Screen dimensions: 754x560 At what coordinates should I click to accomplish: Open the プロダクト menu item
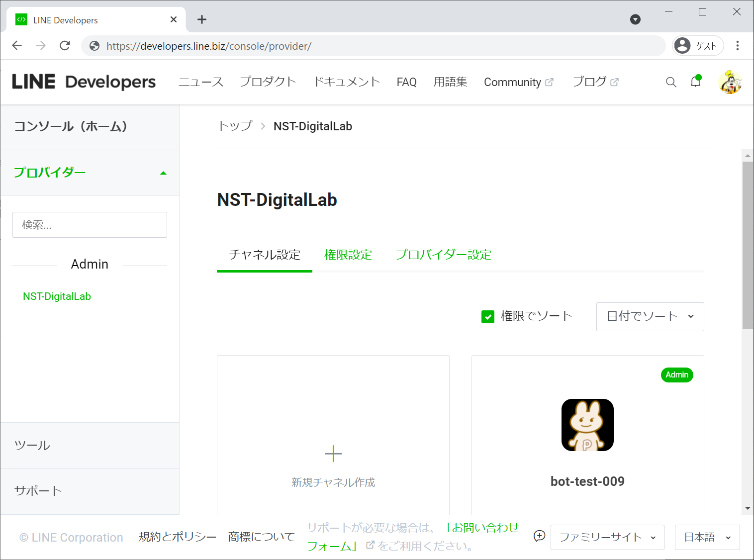click(268, 82)
